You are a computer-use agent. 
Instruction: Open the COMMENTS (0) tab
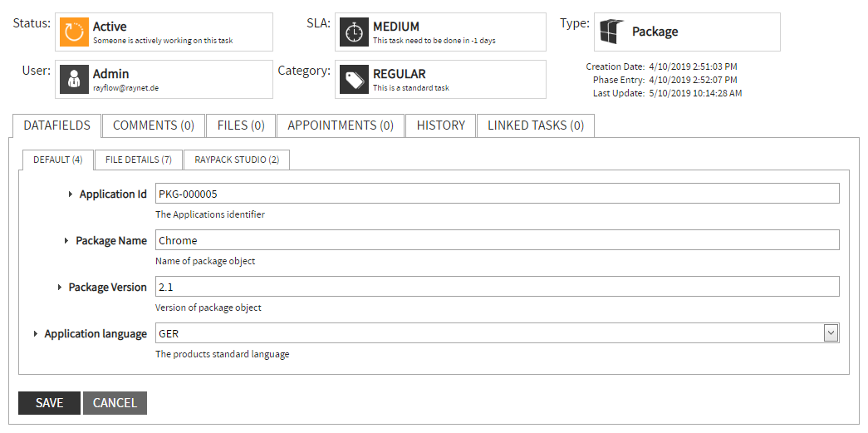click(154, 125)
